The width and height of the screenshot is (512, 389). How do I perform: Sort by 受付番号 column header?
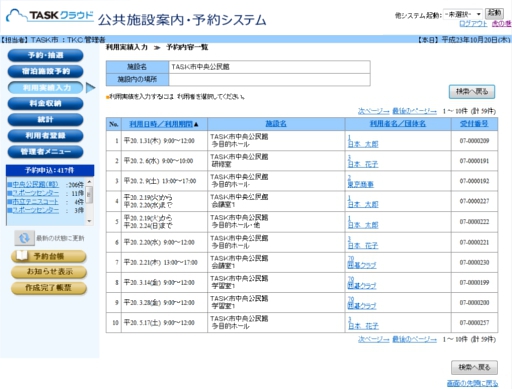click(x=474, y=124)
